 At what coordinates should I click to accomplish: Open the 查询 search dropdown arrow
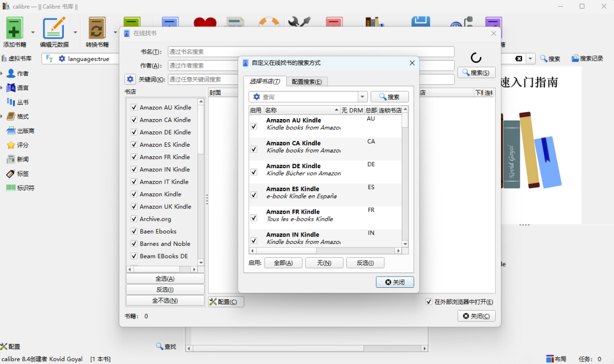click(x=362, y=97)
